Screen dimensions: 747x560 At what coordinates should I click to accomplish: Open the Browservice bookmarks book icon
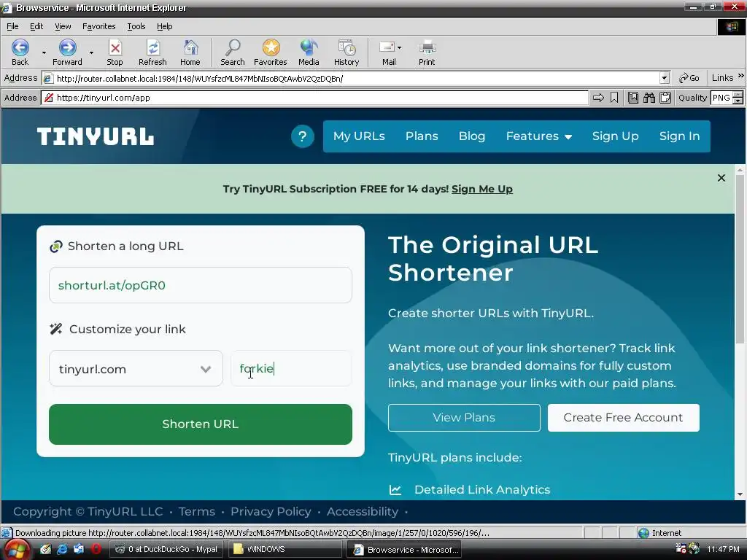coord(633,98)
